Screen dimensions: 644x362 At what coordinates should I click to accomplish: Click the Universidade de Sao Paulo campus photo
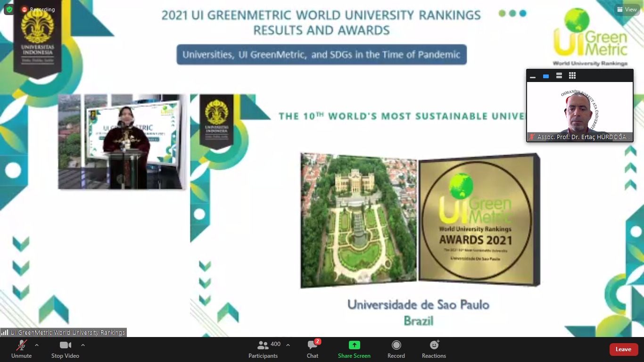click(x=359, y=220)
